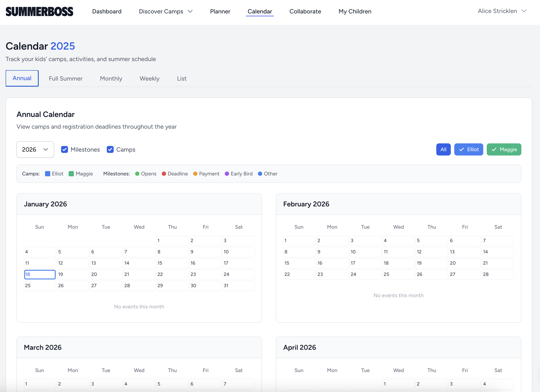Screen dimensions: 540x392
Task: Go to the Planner page
Action: (220, 11)
